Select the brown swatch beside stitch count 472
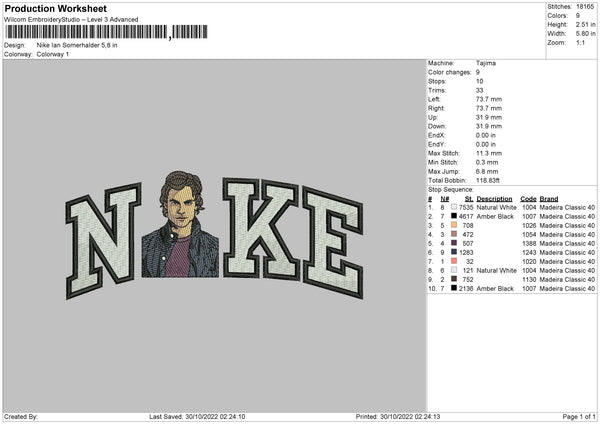 pos(454,234)
